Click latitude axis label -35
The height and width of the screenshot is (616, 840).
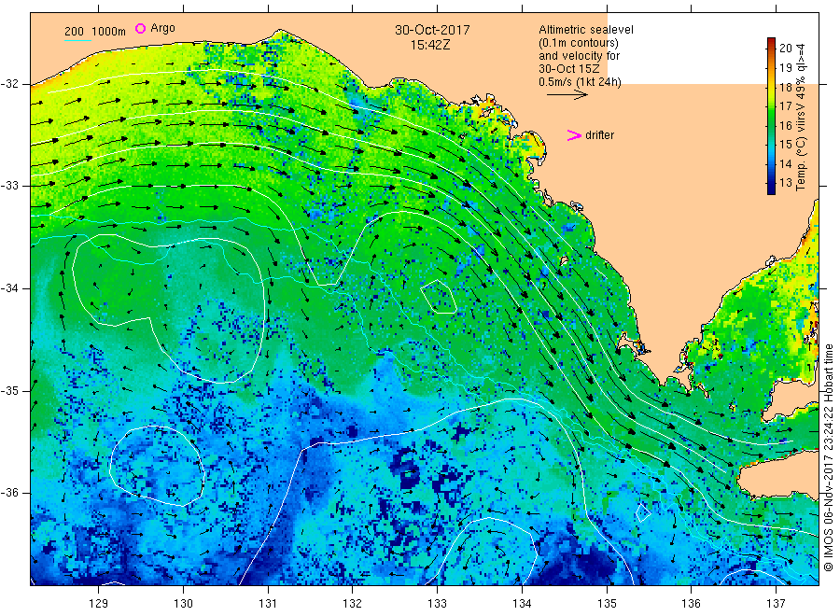click(x=9, y=390)
